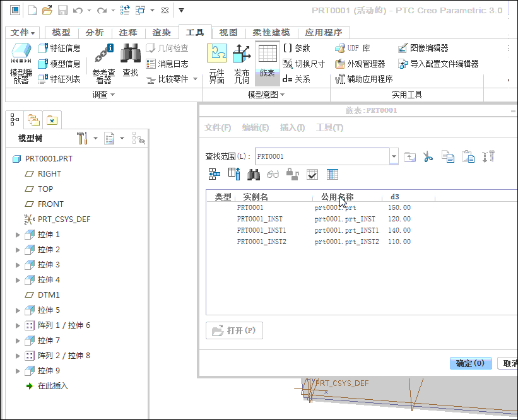
Task: Open the 比较零件 dropdown arrow
Action: click(x=195, y=79)
